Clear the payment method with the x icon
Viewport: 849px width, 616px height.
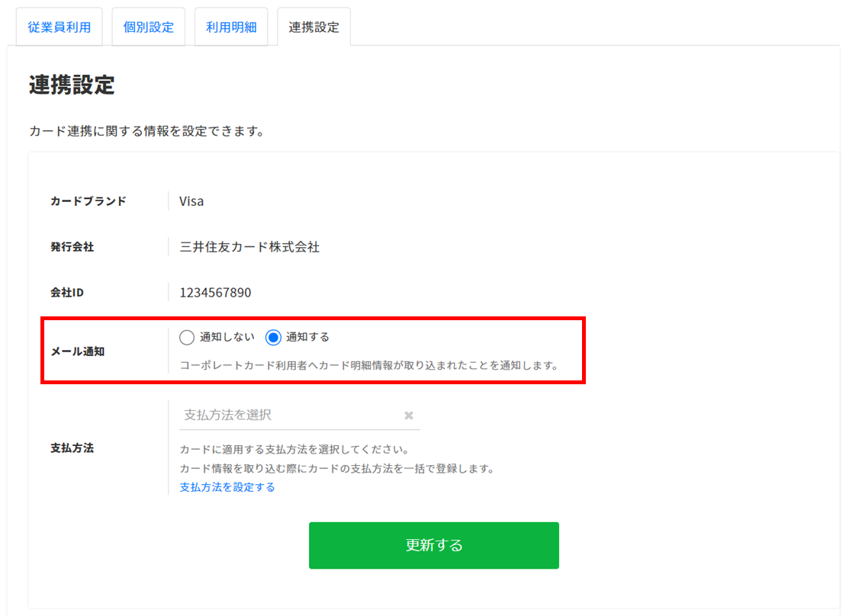pos(409,415)
